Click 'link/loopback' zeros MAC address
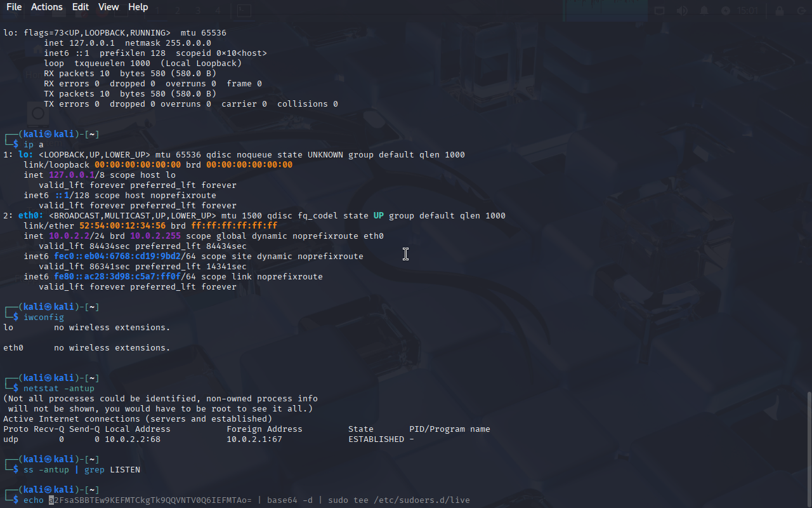Image resolution: width=812 pixels, height=508 pixels. click(138, 165)
